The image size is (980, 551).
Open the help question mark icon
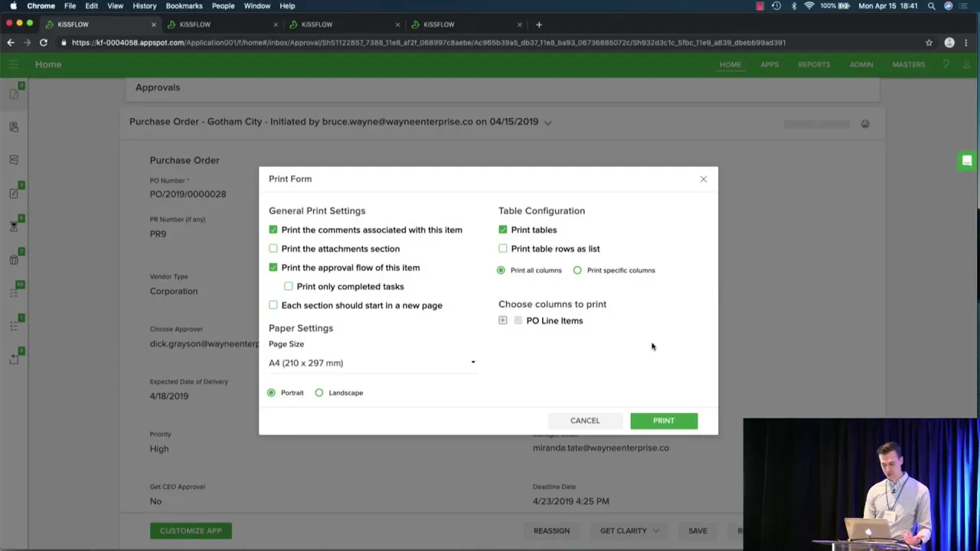click(x=946, y=64)
